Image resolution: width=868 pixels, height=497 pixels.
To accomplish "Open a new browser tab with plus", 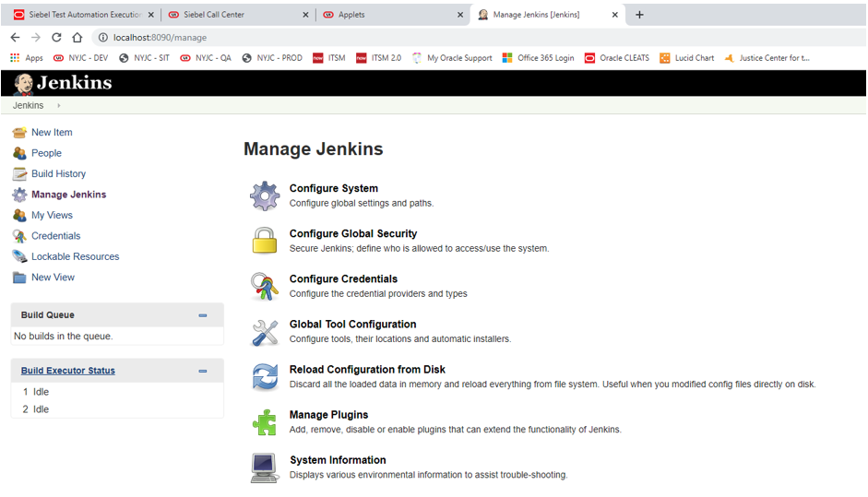I will (x=639, y=15).
